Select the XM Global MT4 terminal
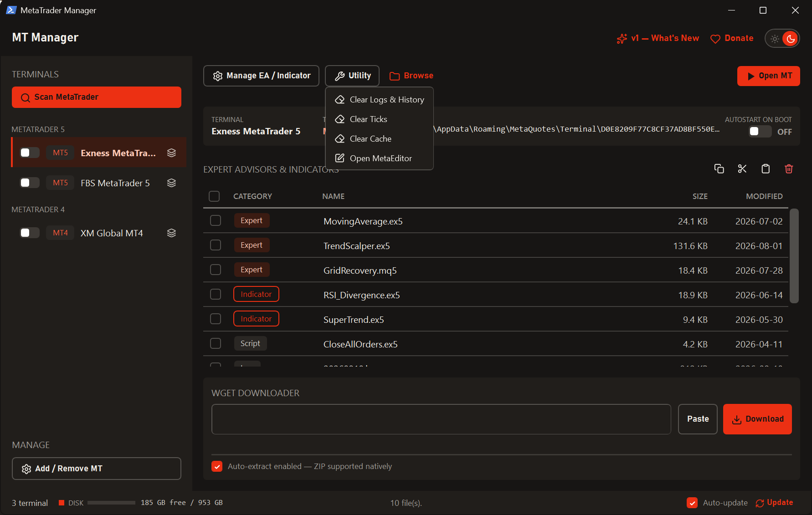This screenshot has width=812, height=515. point(99,233)
